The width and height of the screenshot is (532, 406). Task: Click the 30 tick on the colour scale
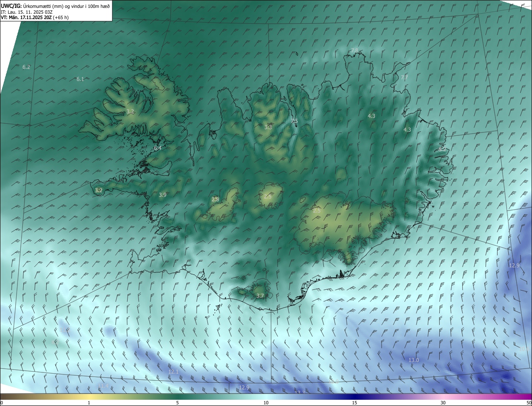pyautogui.click(x=443, y=403)
